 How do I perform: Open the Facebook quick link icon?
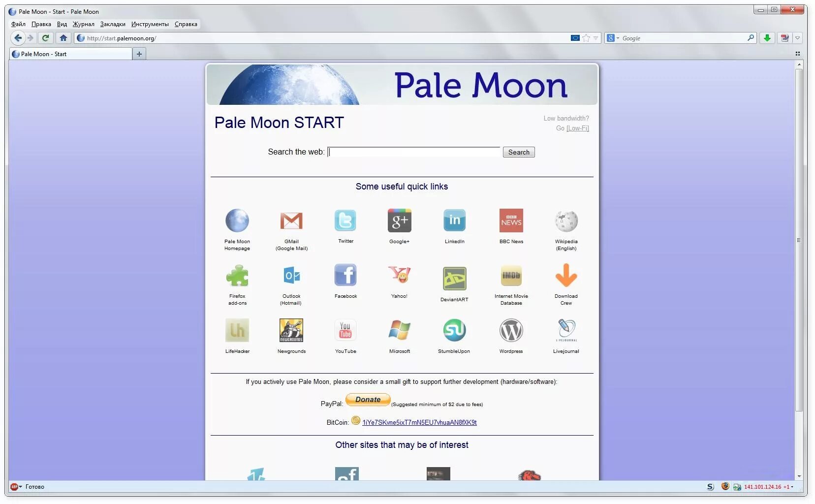(x=345, y=275)
